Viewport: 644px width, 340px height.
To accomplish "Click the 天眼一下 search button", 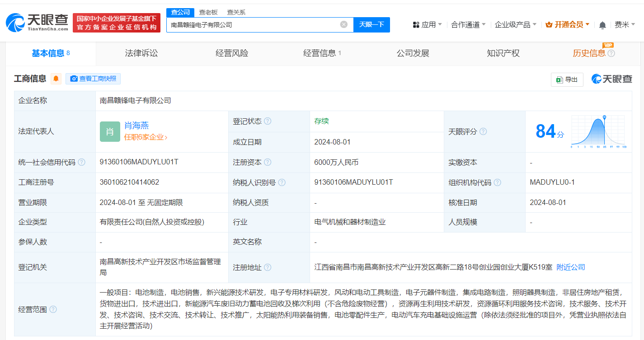I will pyautogui.click(x=371, y=24).
